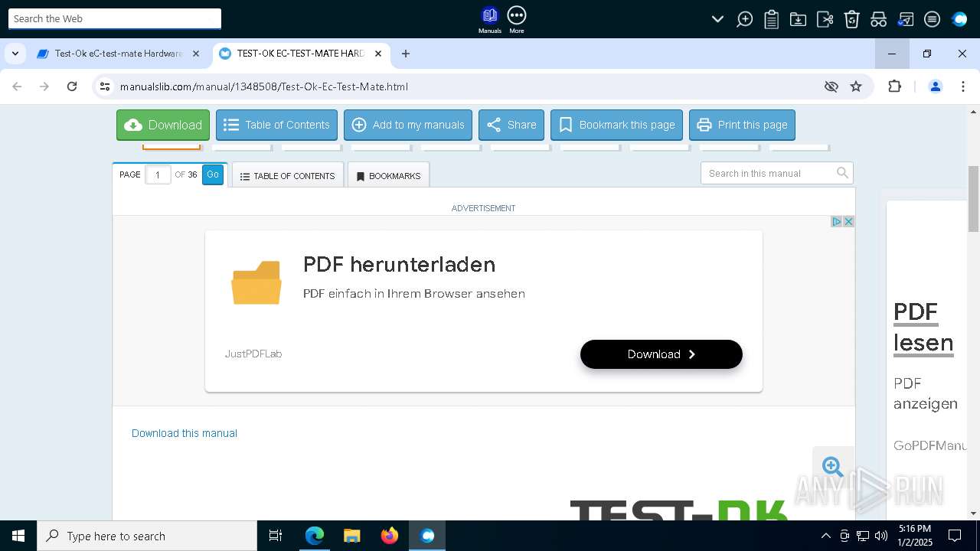Click the green Download button
Viewport: 980px width, 551px height.
tap(163, 125)
